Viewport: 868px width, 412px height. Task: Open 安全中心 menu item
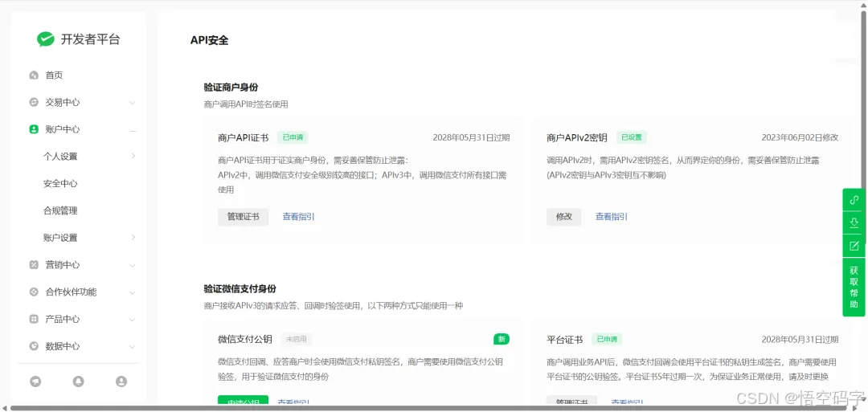click(x=60, y=184)
